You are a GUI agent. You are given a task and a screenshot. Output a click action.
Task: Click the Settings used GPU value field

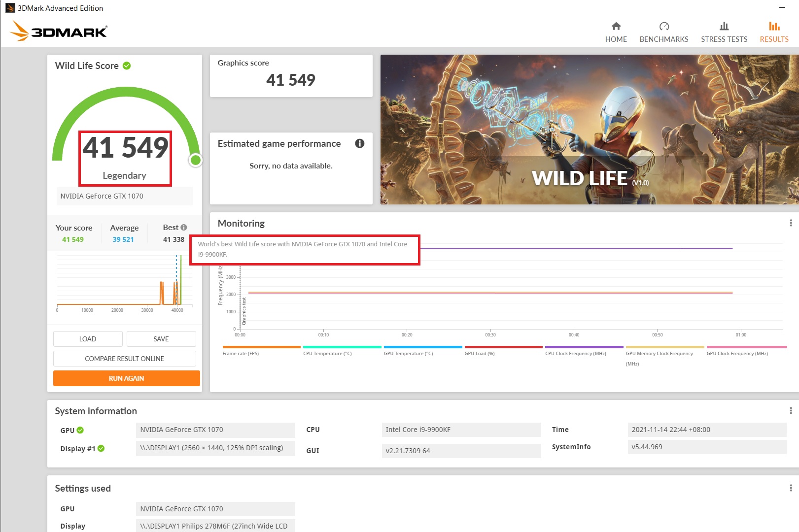click(215, 509)
